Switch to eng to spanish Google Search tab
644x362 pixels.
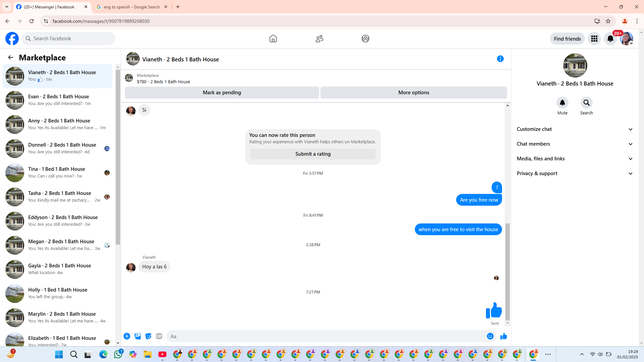(132, 7)
